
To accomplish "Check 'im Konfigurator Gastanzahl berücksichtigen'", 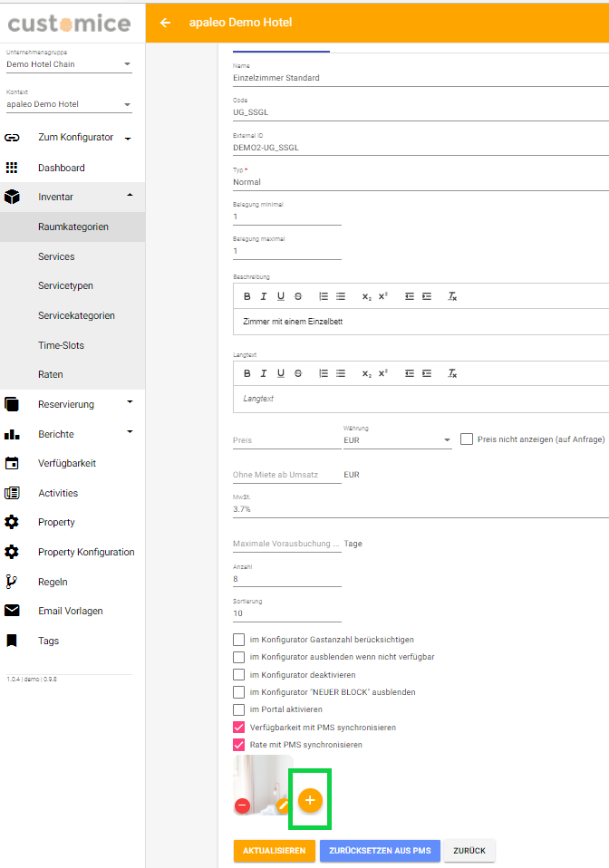I will (x=238, y=640).
